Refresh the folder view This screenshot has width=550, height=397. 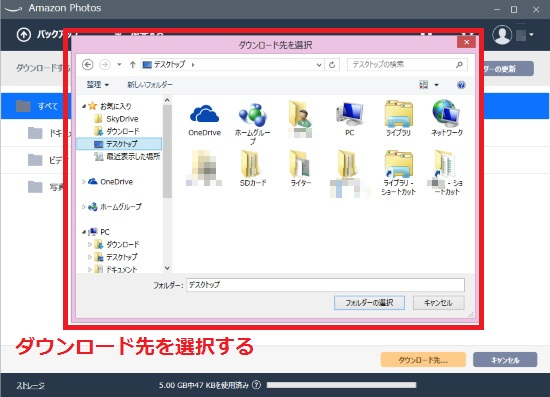[x=332, y=65]
